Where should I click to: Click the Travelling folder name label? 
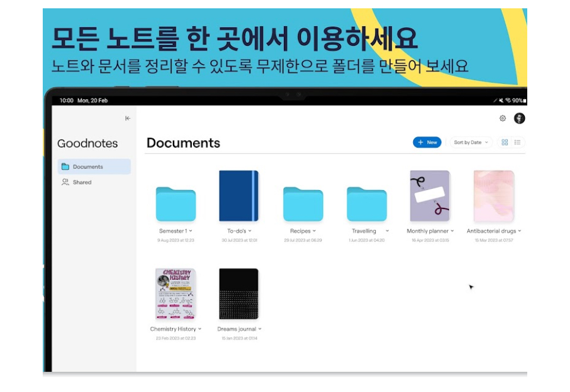364,231
